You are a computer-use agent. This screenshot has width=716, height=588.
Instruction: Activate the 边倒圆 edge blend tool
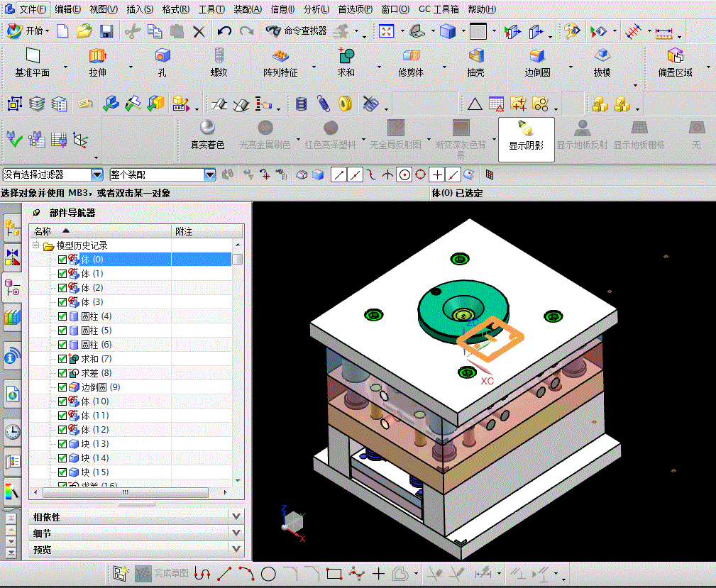click(537, 57)
